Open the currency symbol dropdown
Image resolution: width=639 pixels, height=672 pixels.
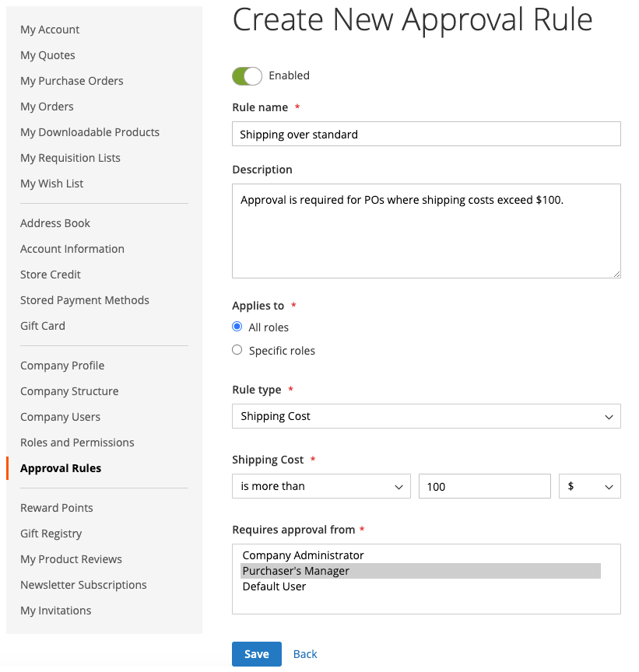click(x=589, y=486)
